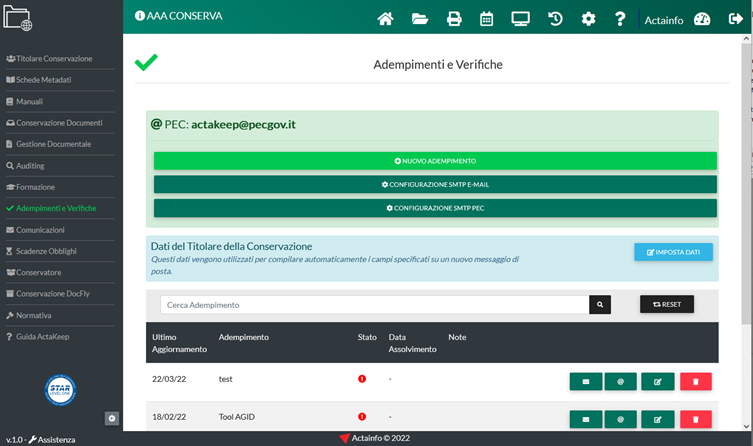
Task: Click the logout icon at top right
Action: (735, 18)
